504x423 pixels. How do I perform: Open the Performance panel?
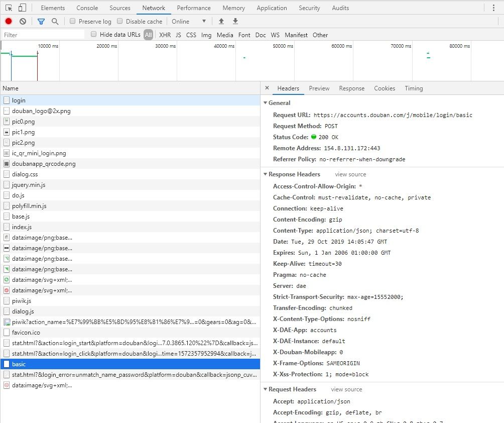tap(194, 8)
